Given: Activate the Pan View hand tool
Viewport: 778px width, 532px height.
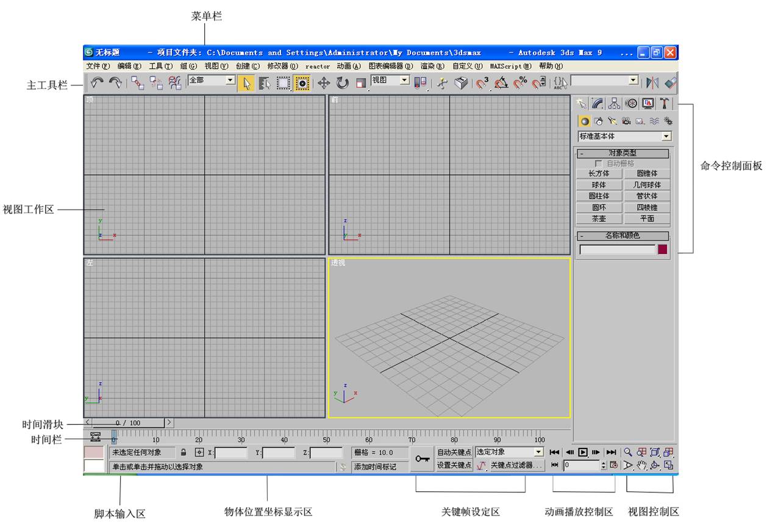Looking at the screenshot, I should click(641, 466).
